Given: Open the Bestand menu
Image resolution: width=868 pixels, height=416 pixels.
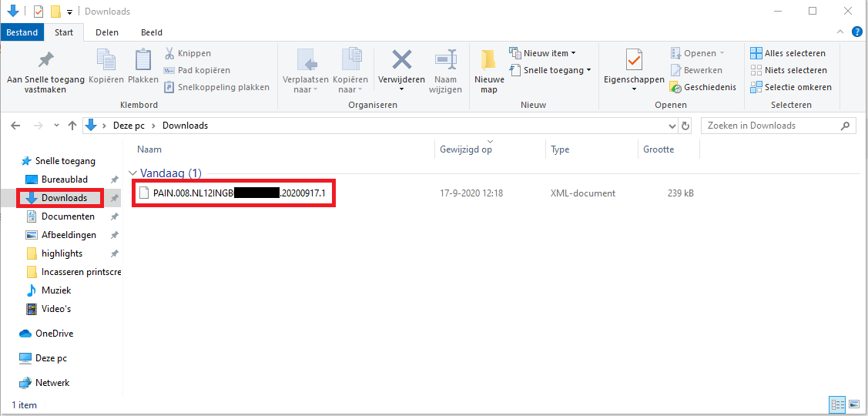Looking at the screenshot, I should (x=22, y=32).
